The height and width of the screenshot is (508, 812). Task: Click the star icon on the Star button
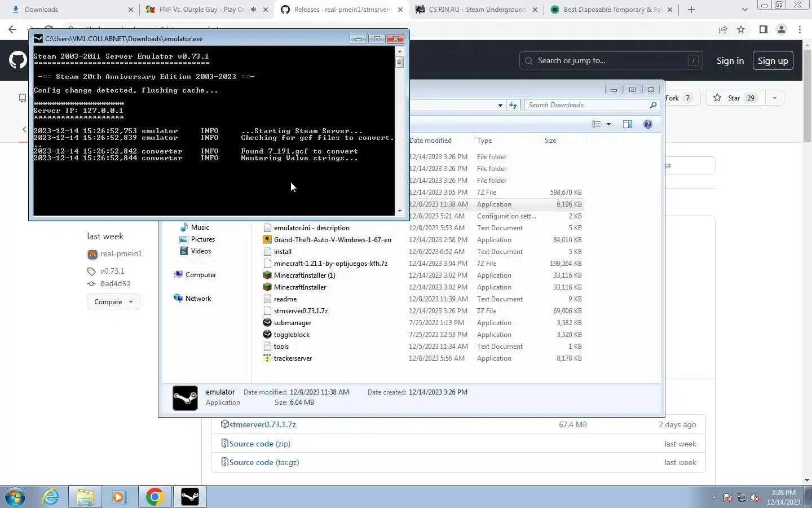tap(717, 98)
